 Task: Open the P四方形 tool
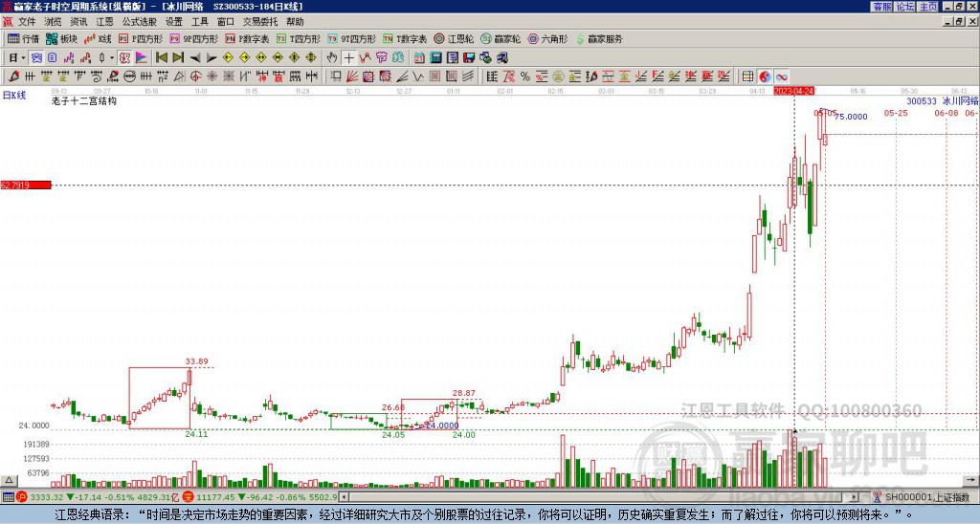coord(141,38)
